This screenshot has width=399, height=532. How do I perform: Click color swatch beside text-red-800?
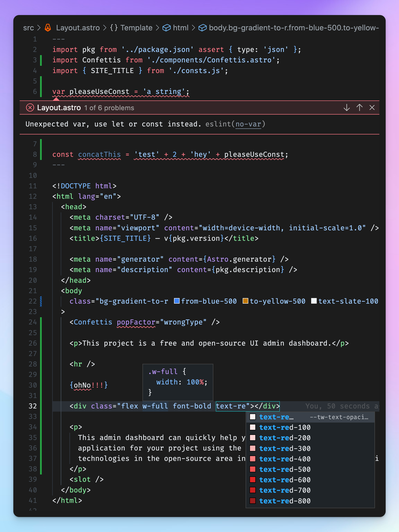click(x=253, y=501)
